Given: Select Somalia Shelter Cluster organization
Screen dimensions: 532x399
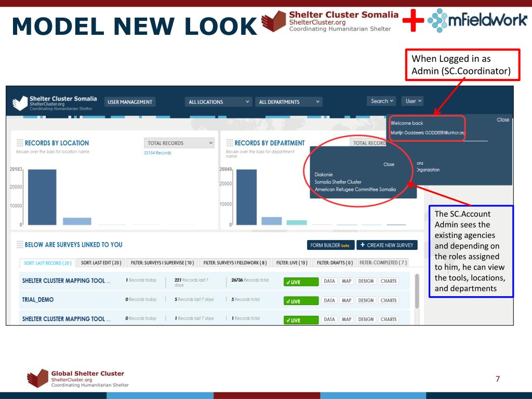Looking at the screenshot, I should tap(338, 182).
